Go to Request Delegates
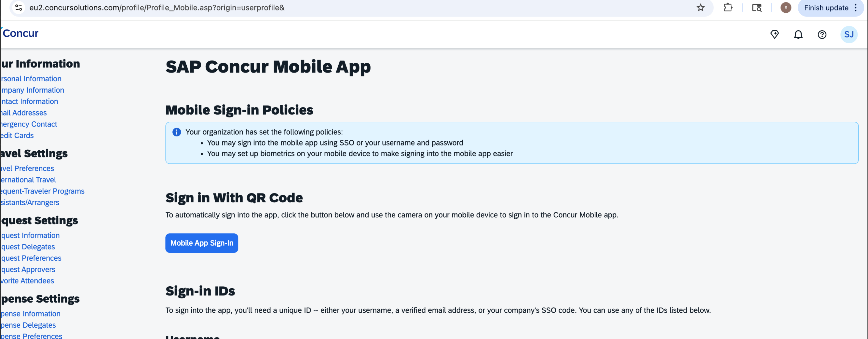868x339 pixels. 28,247
